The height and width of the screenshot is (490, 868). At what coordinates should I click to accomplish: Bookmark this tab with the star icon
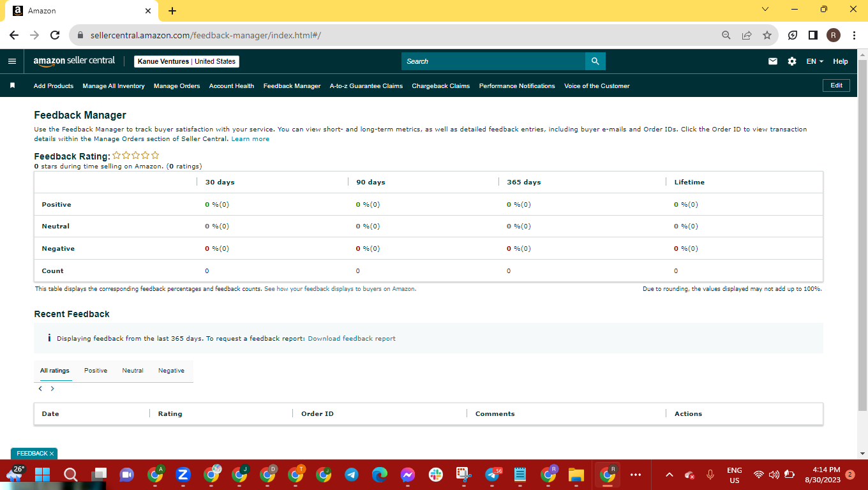[x=767, y=35]
